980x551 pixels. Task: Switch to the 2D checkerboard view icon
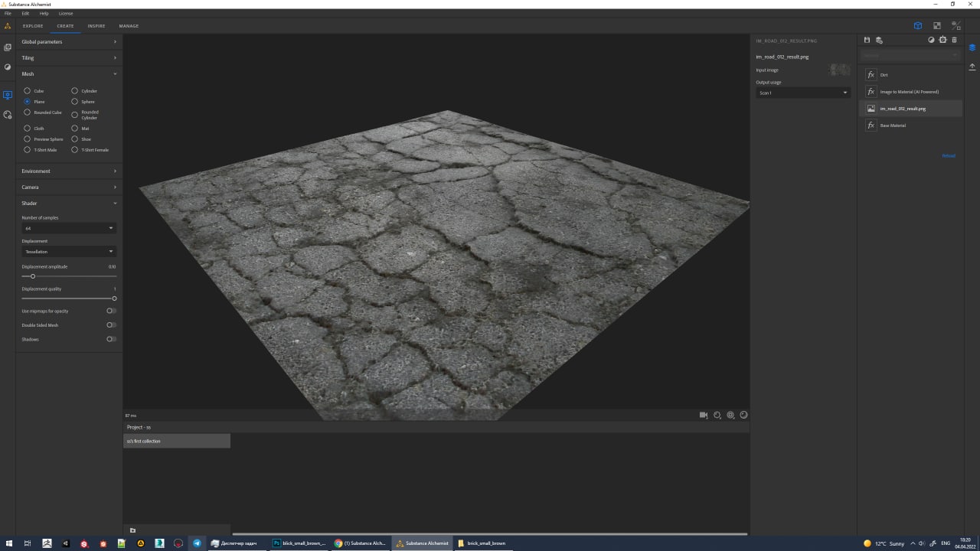[x=936, y=25]
